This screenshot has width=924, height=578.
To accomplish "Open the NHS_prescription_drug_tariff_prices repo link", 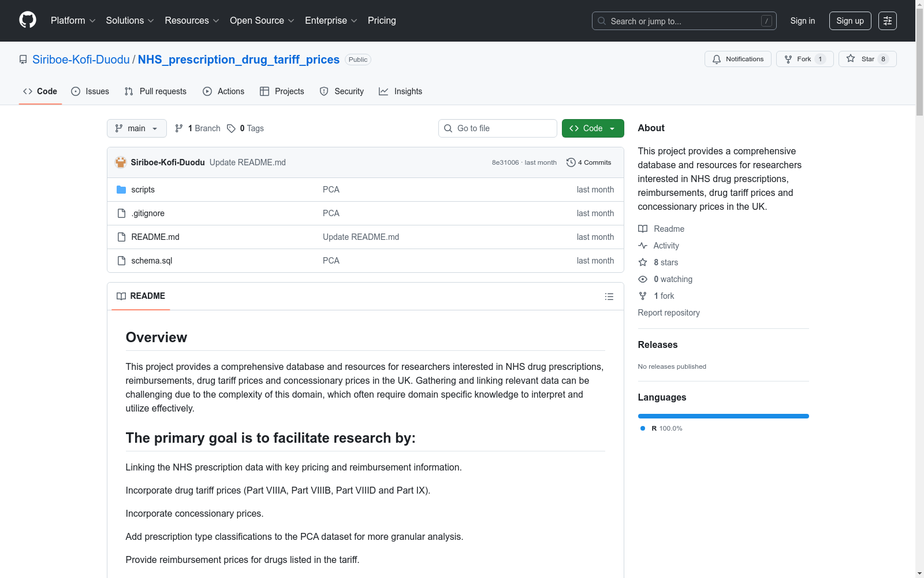I will 239,60.
